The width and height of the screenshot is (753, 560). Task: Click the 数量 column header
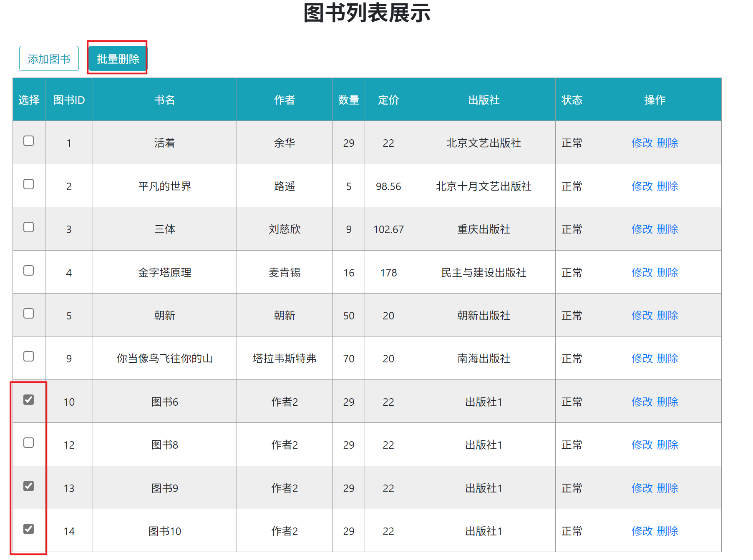click(x=349, y=100)
